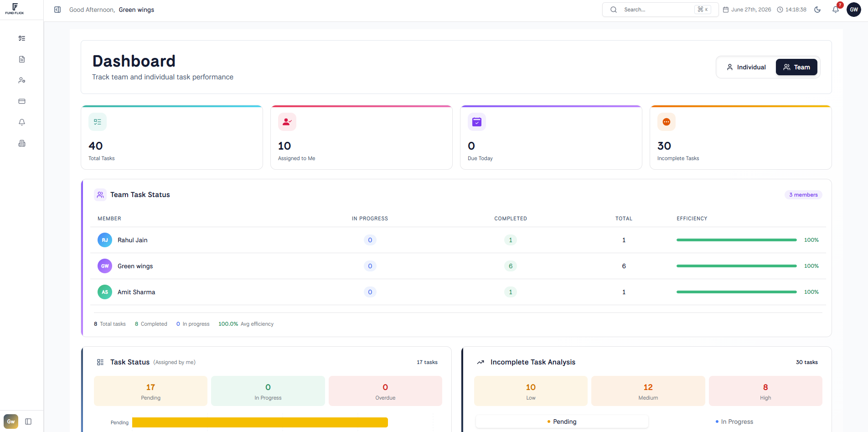Image resolution: width=868 pixels, height=432 pixels.
Task: Click the 0 Overdue status tile
Action: (385, 391)
